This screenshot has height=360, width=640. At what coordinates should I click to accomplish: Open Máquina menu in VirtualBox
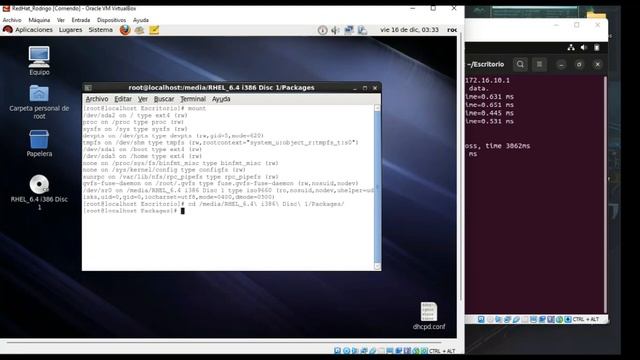pos(39,20)
